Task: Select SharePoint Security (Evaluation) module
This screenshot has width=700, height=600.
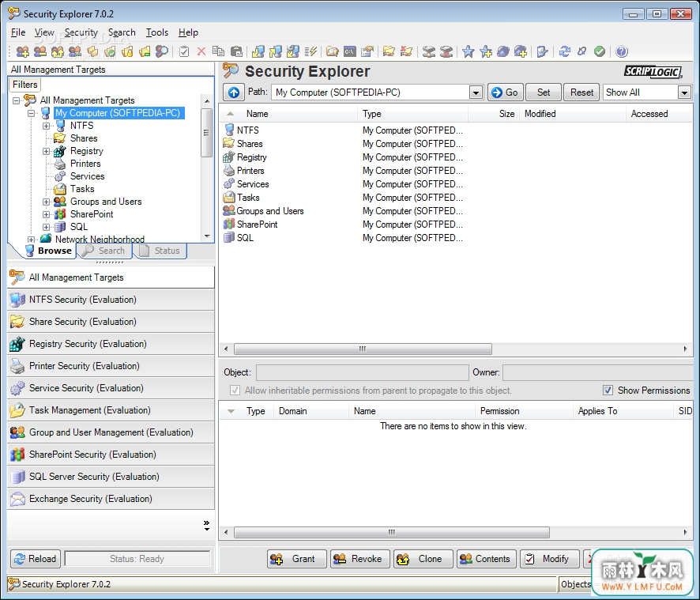Action: [111, 455]
